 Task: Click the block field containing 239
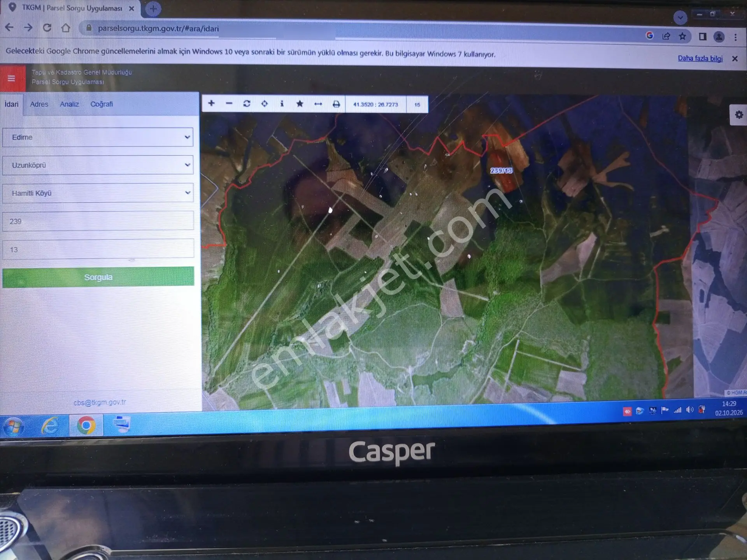[x=98, y=221]
